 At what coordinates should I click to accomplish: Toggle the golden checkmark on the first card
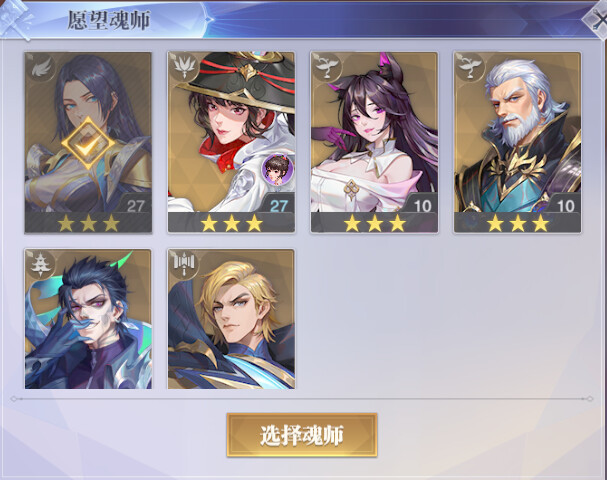click(x=89, y=144)
